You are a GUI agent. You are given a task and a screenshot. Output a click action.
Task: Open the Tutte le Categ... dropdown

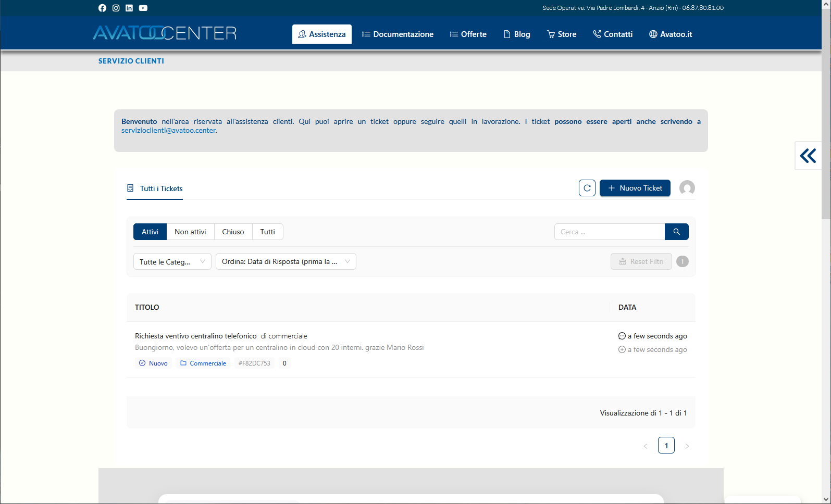pyautogui.click(x=172, y=261)
